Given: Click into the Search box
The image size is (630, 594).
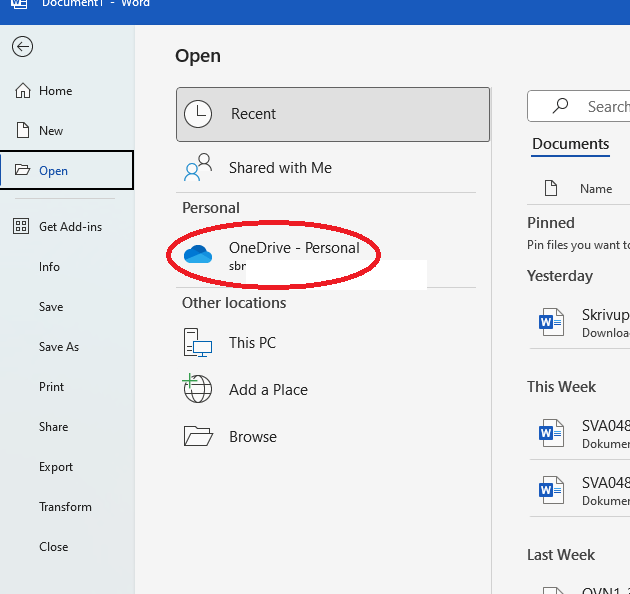Looking at the screenshot, I should pyautogui.click(x=579, y=106).
